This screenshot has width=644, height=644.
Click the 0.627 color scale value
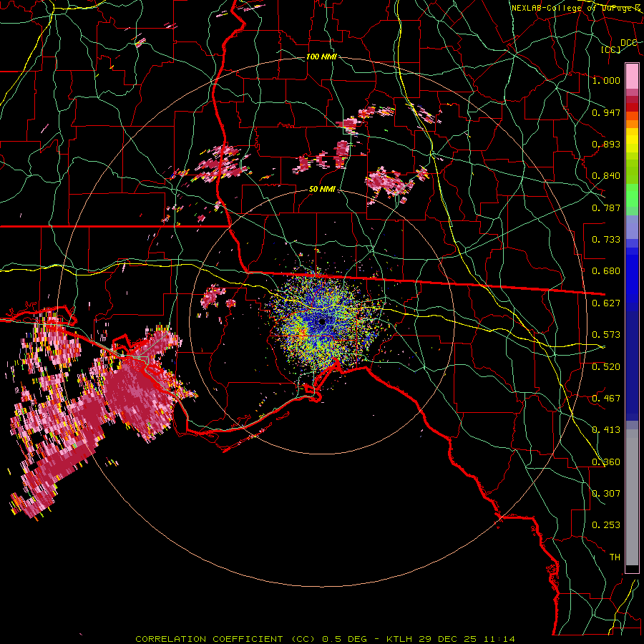[606, 303]
